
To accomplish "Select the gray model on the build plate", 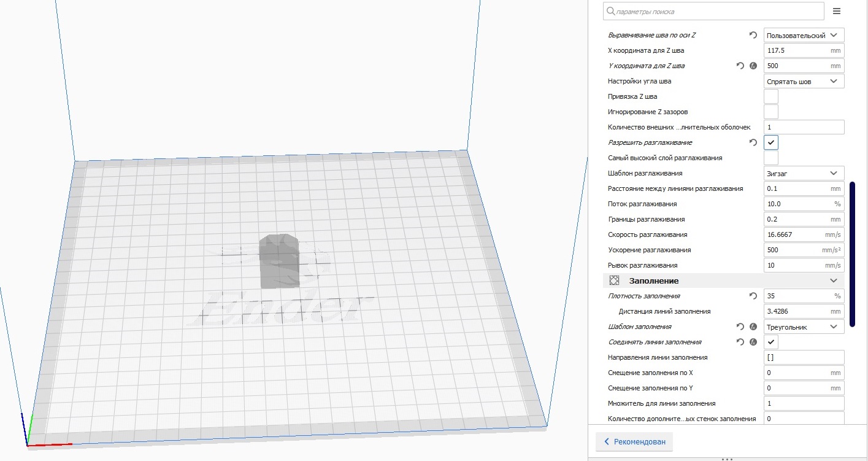I will [x=279, y=261].
